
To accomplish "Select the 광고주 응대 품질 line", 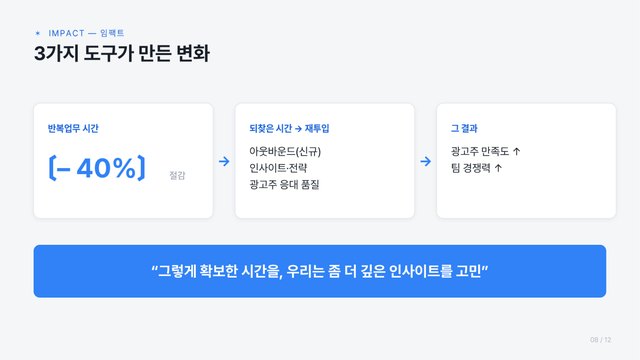I will (x=284, y=184).
